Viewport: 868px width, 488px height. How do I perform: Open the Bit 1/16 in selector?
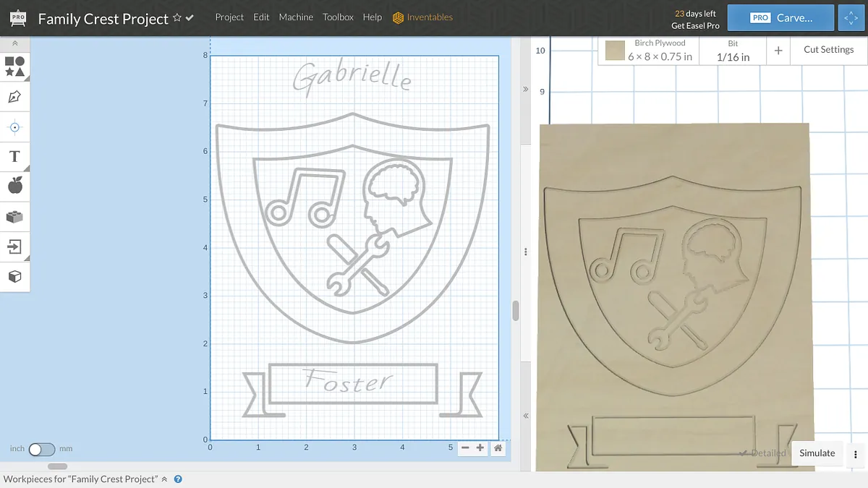pos(733,51)
